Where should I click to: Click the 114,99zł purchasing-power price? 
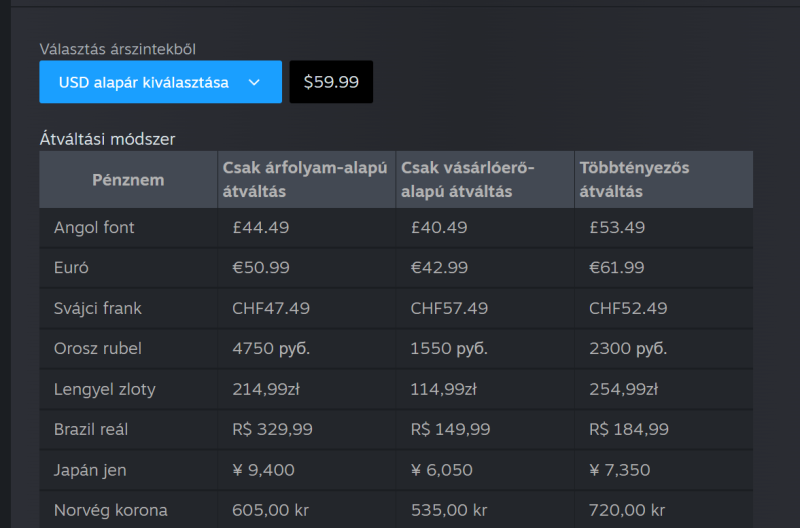click(444, 389)
